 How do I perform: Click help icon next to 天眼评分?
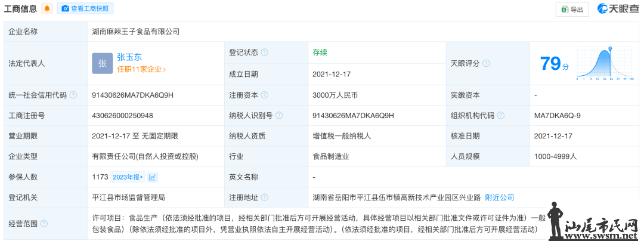click(486, 63)
